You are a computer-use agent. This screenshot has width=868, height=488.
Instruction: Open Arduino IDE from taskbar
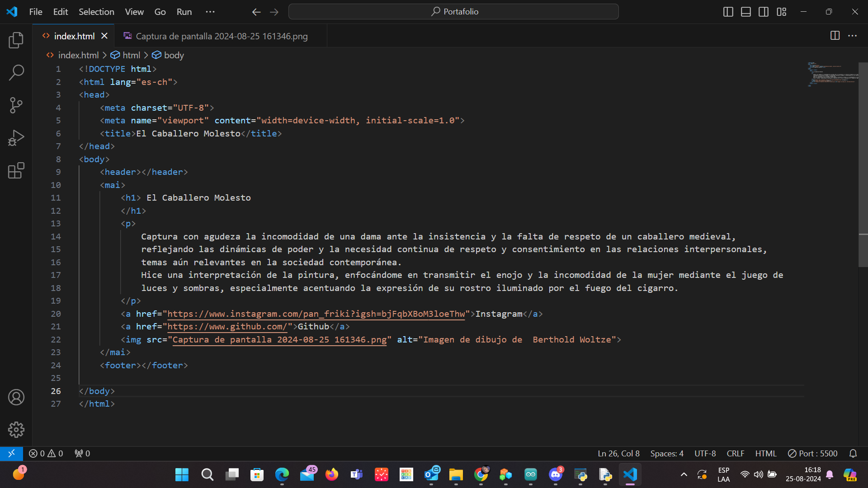(x=531, y=474)
